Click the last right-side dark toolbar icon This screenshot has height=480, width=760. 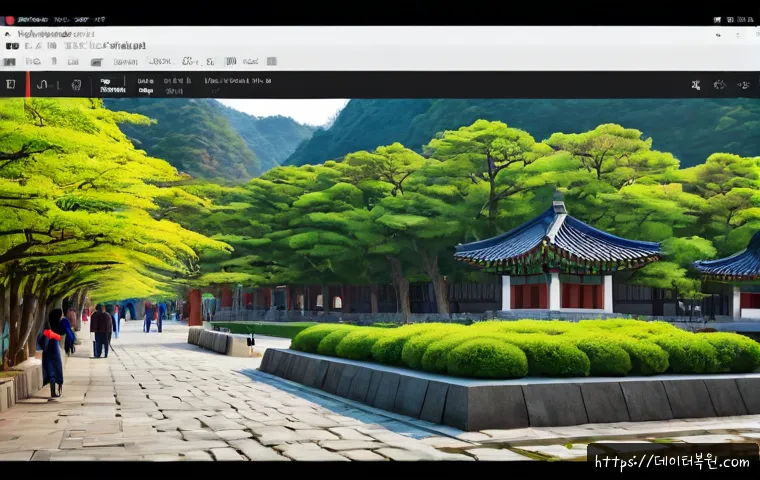[x=743, y=85]
